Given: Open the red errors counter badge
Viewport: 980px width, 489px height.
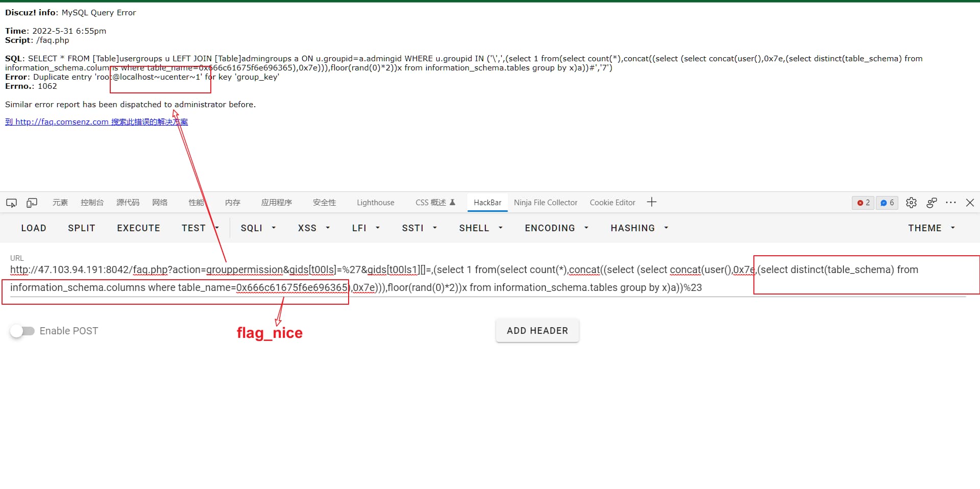Looking at the screenshot, I should (863, 203).
